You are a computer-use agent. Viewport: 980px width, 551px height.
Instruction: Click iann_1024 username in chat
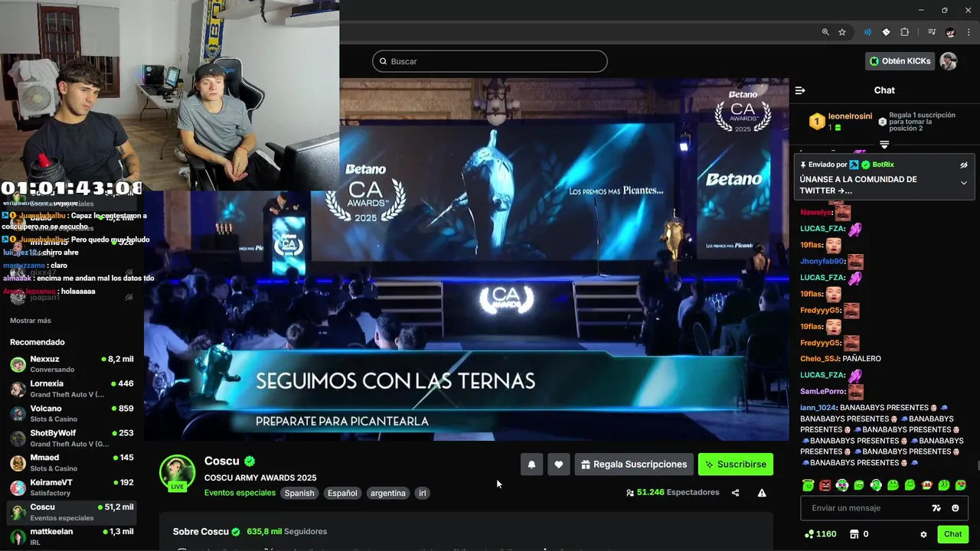pyautogui.click(x=818, y=408)
